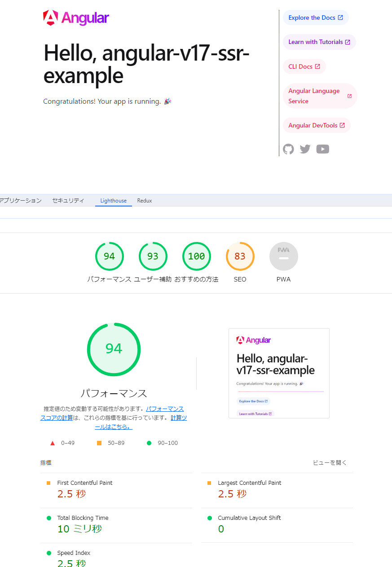Viewport: 392px width, 567px height.
Task: Open Learn with Tutorials link
Action: [319, 42]
